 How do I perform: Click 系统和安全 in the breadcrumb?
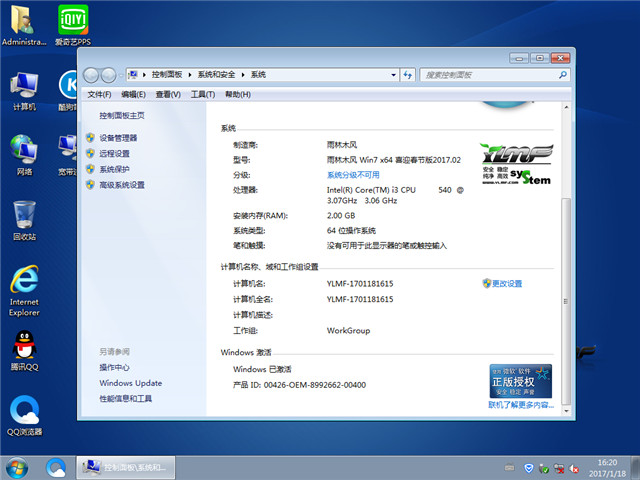[216, 75]
